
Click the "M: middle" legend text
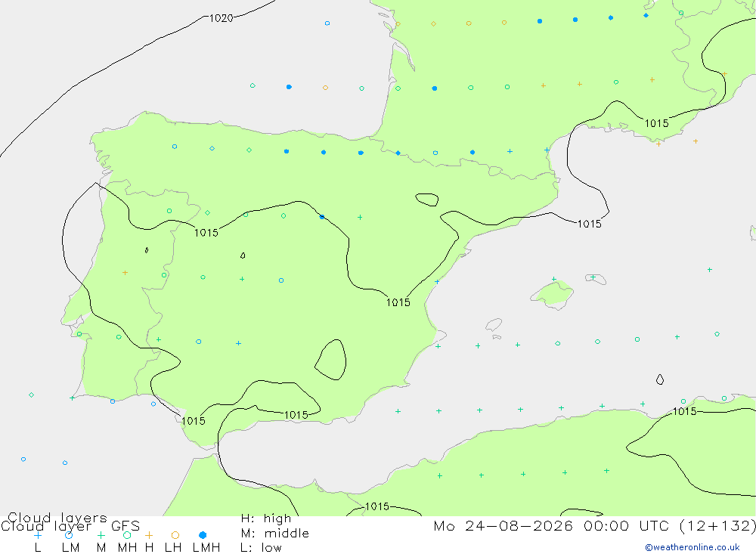(275, 534)
